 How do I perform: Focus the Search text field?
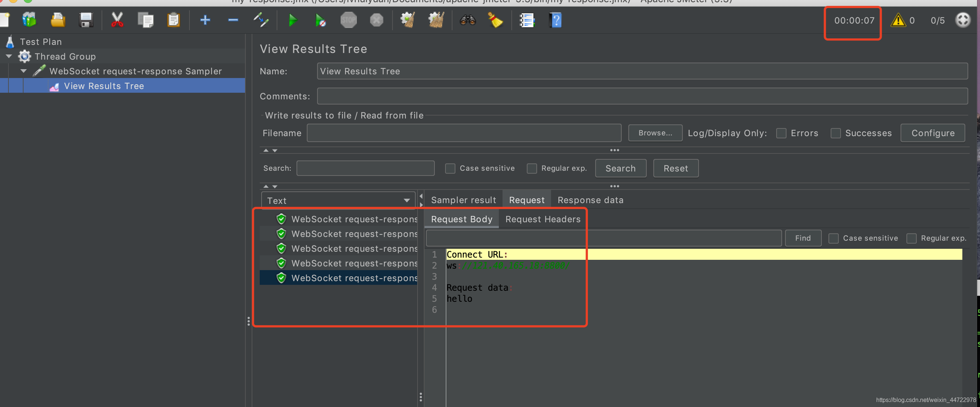(x=365, y=168)
